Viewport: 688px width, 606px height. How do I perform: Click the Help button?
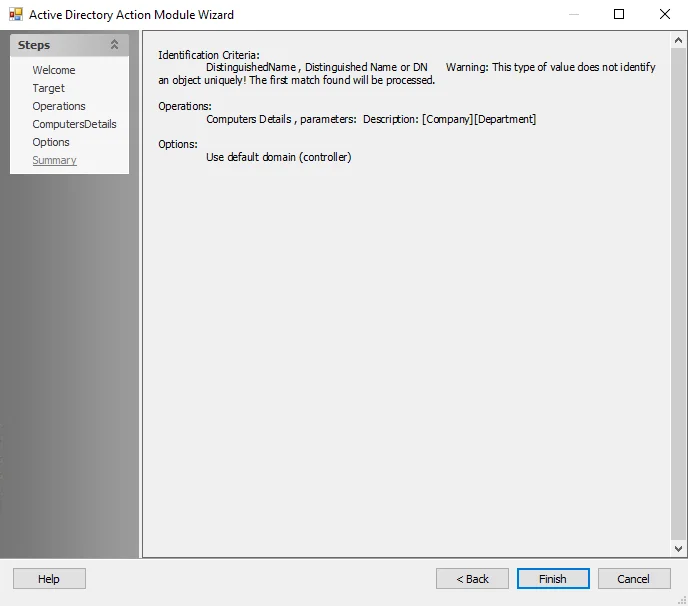(49, 579)
